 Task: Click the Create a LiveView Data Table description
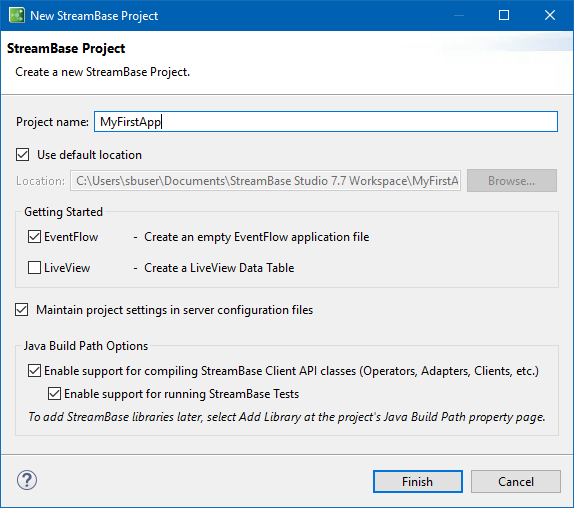(219, 268)
